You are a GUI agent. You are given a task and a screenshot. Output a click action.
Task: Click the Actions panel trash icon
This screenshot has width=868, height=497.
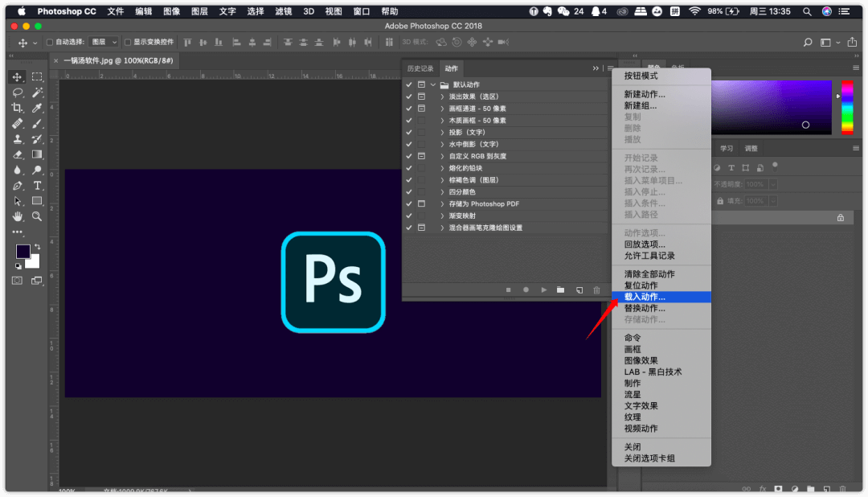[596, 290]
